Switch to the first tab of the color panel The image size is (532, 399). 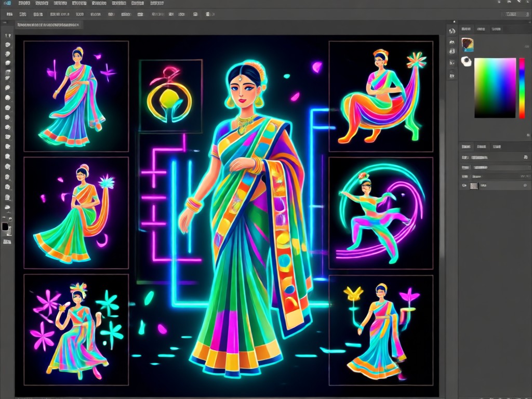point(466,29)
